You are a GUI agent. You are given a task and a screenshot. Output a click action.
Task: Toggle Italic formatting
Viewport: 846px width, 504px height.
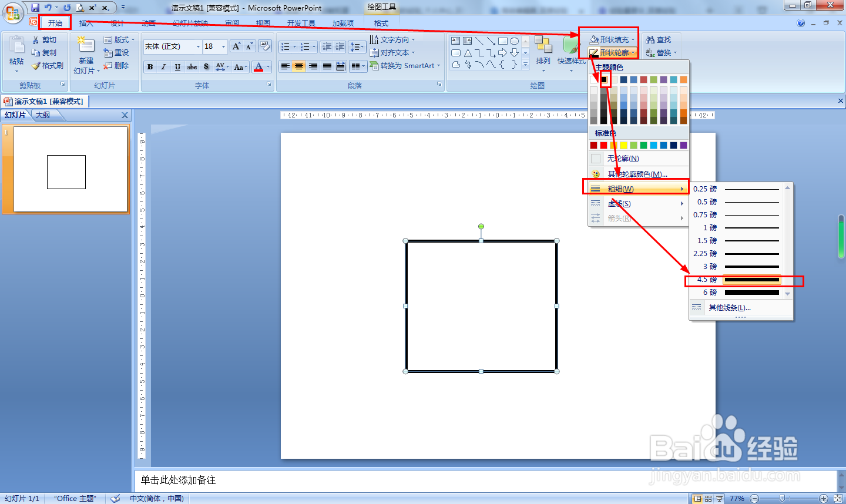[x=164, y=67]
